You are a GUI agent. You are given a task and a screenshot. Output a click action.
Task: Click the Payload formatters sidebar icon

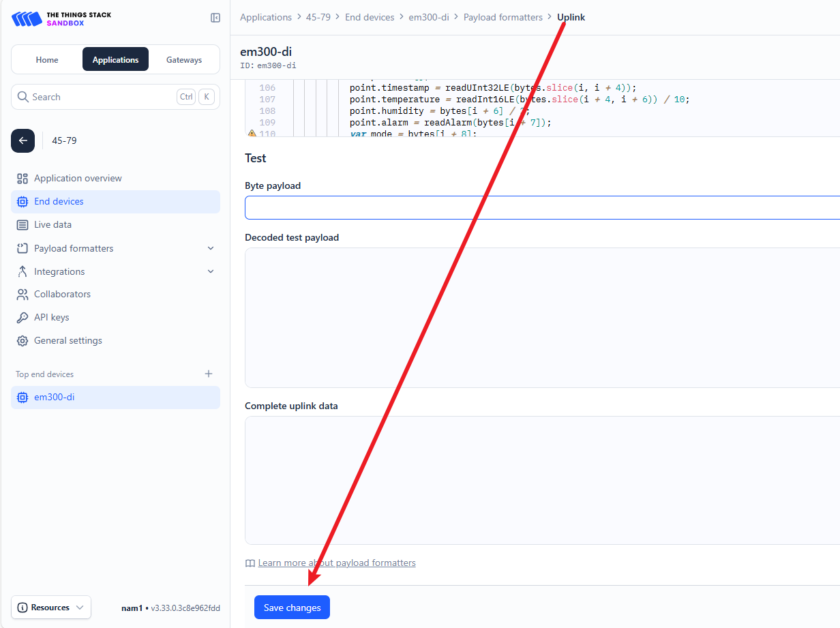pyautogui.click(x=22, y=248)
